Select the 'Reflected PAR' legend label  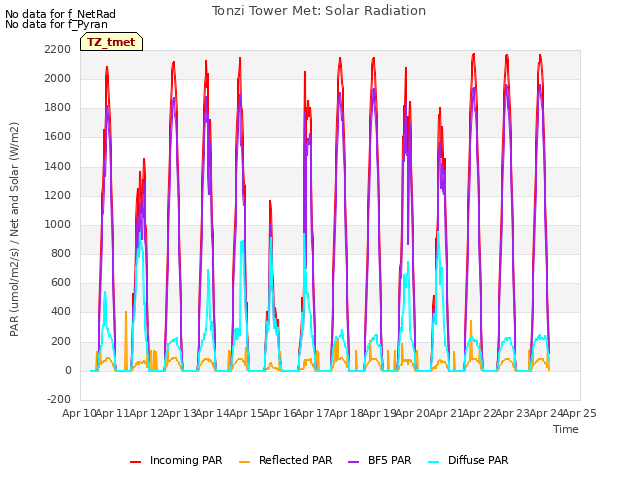tap(296, 460)
